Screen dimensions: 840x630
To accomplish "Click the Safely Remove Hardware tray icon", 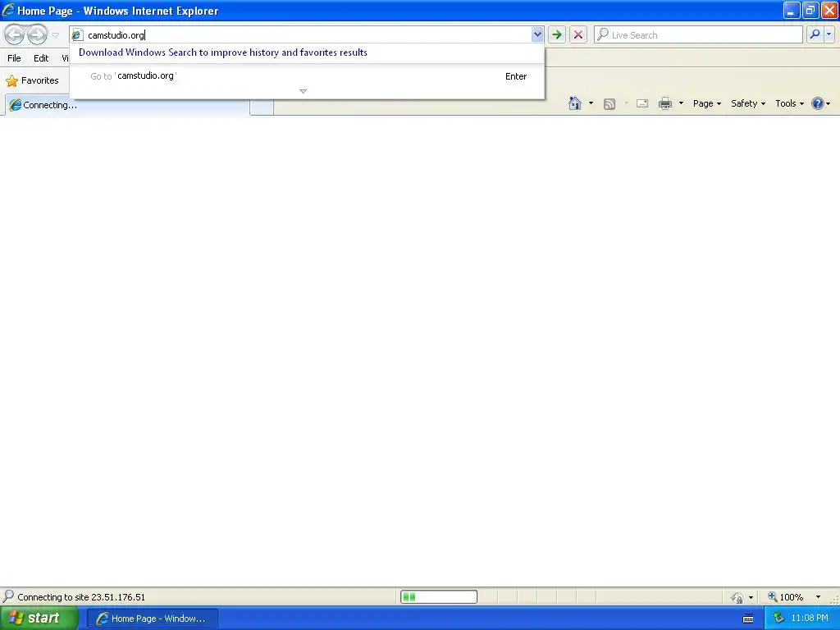I will point(778,619).
